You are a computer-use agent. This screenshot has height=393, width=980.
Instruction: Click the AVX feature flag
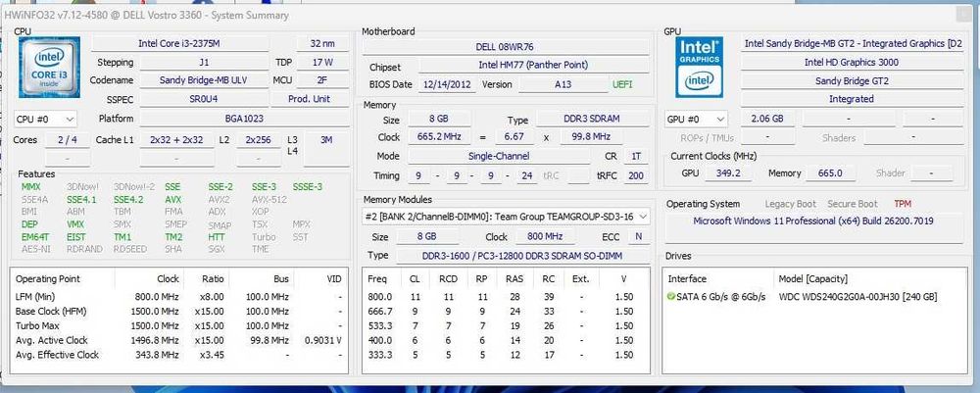pyautogui.click(x=173, y=200)
